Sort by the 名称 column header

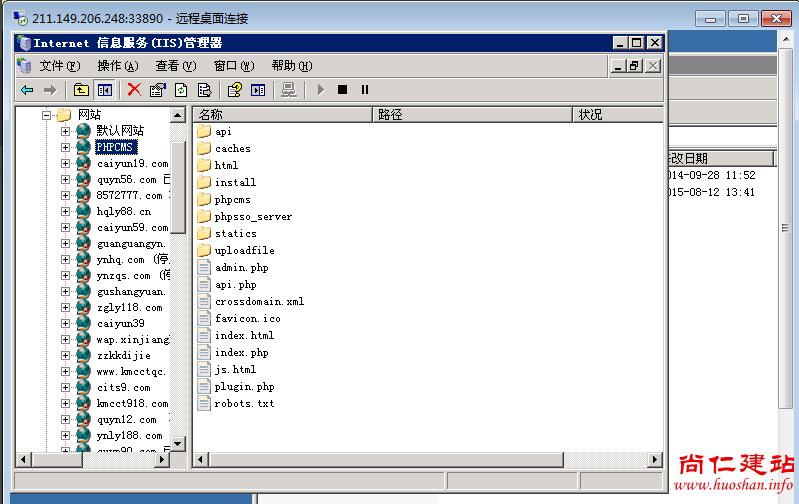tap(282, 115)
